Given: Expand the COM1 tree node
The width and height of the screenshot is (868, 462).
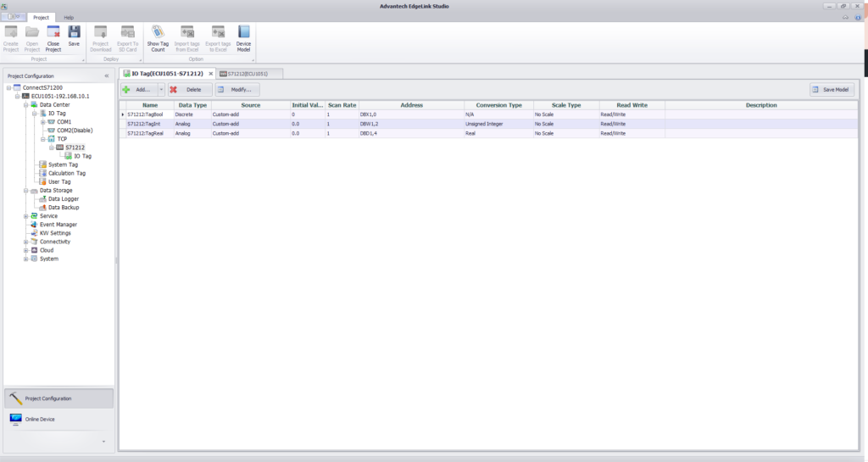Looking at the screenshot, I should point(42,122).
